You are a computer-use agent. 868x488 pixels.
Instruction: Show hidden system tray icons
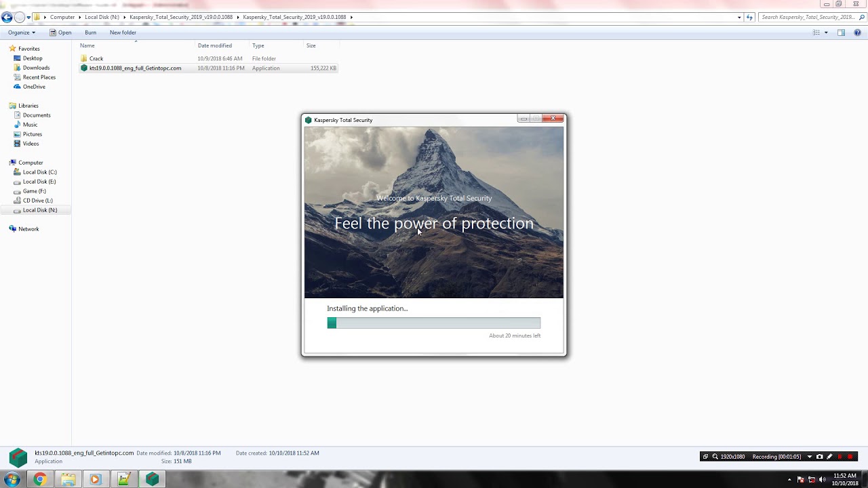point(789,480)
